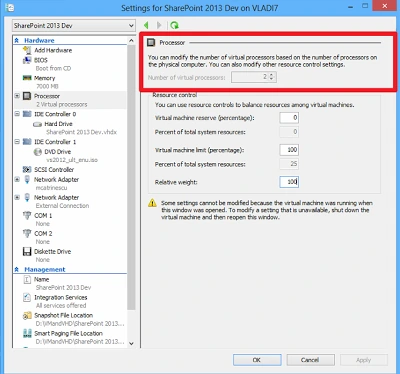Click the Name setting icon
Screen dimensions: 400x374
pos(27,279)
